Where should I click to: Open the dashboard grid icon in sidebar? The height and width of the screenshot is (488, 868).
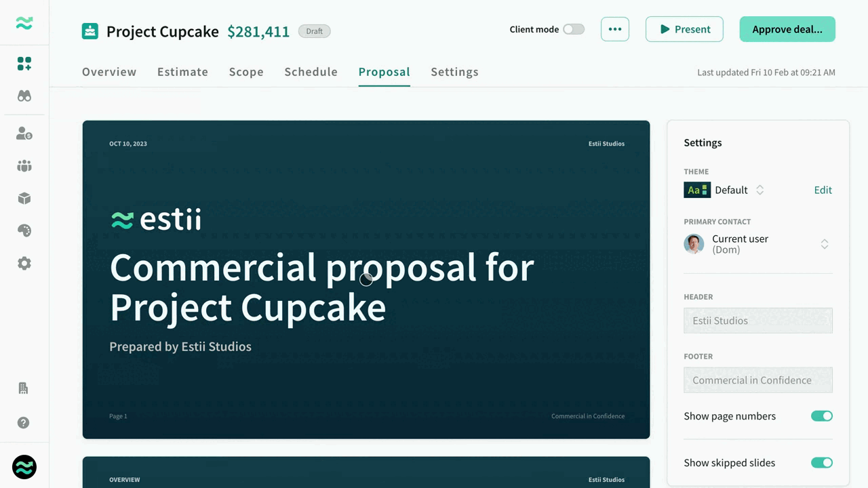point(24,64)
